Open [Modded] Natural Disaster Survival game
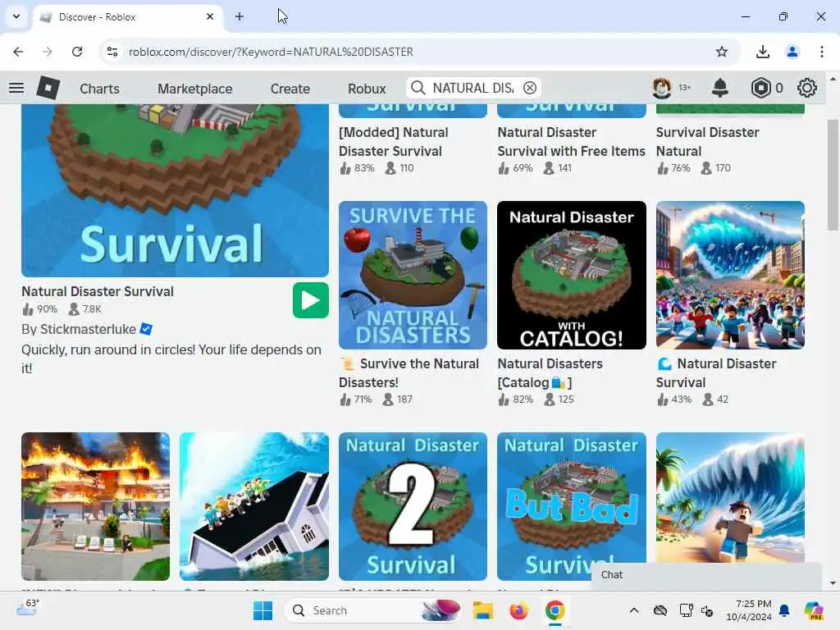The image size is (840, 630). click(x=393, y=141)
